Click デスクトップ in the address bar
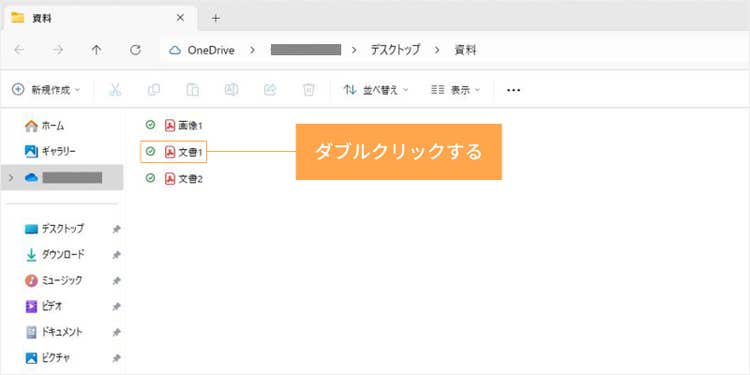The height and width of the screenshot is (375, 750). pyautogui.click(x=396, y=50)
